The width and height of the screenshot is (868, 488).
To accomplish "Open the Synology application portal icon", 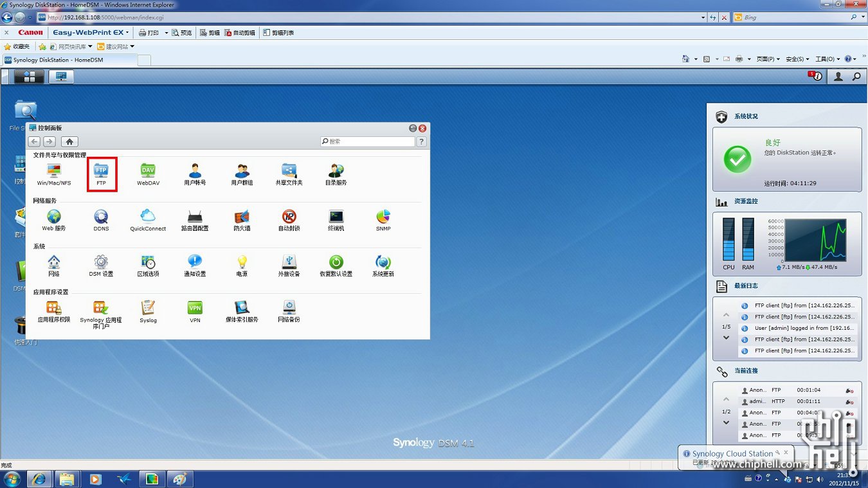I will [101, 314].
